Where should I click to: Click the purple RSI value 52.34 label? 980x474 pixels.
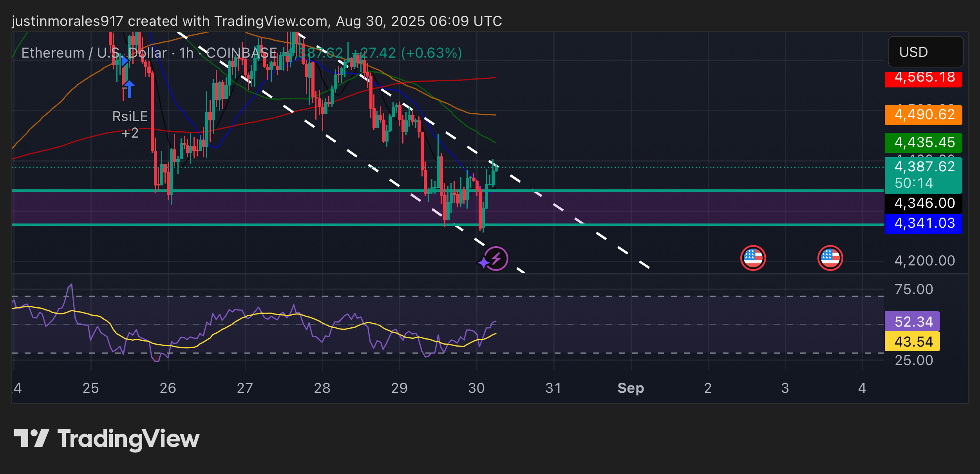912,321
